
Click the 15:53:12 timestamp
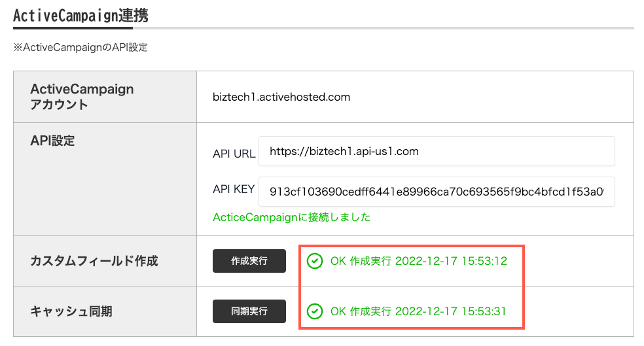[484, 262]
